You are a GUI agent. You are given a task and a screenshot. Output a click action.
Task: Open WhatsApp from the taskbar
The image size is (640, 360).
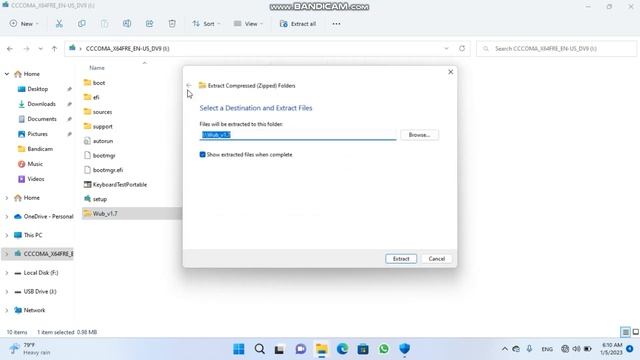(384, 349)
